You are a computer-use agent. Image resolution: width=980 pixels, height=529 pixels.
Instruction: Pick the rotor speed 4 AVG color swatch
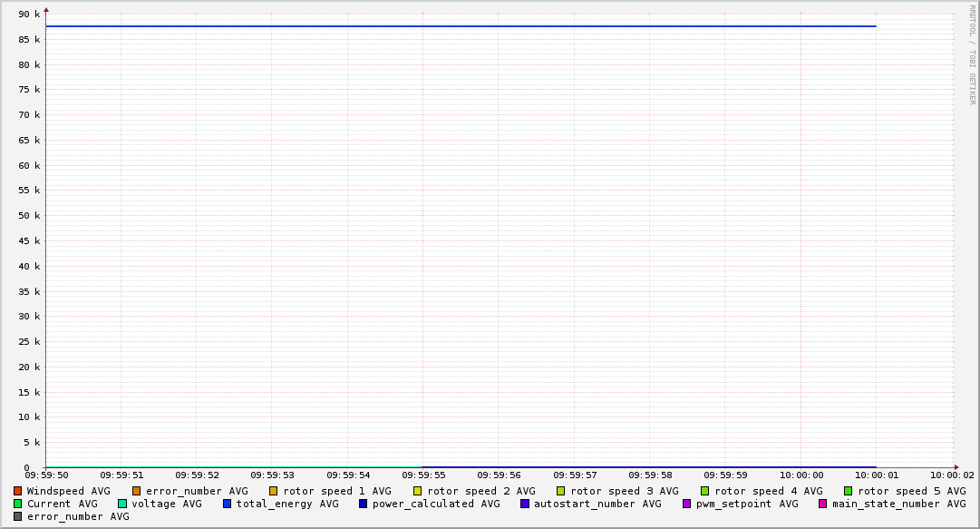pos(705,491)
